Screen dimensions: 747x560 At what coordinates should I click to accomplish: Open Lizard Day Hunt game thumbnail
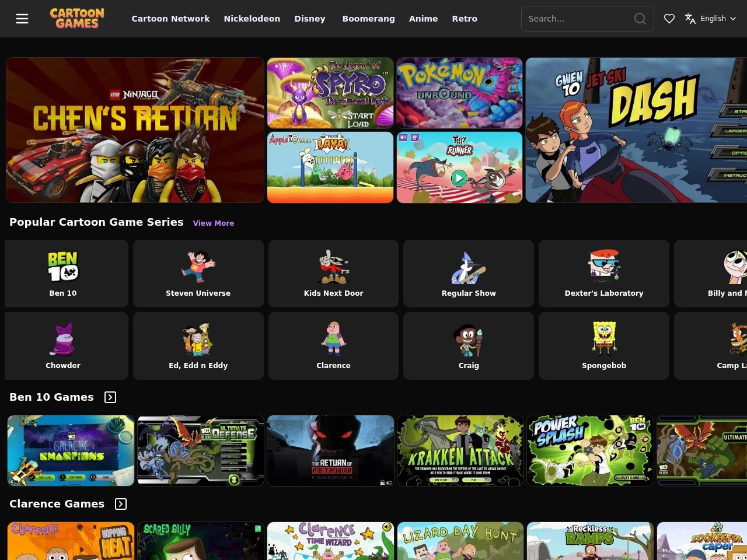[x=460, y=541]
